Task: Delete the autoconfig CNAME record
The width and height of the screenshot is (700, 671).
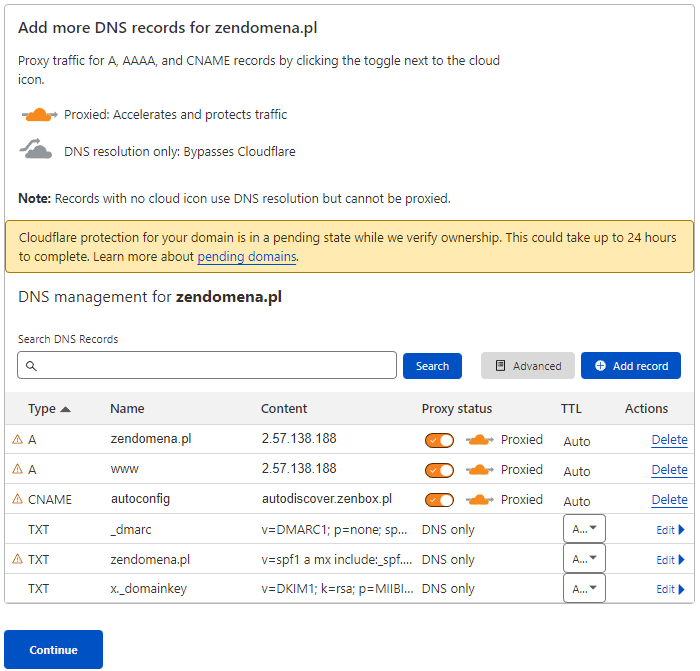Action: point(669,500)
